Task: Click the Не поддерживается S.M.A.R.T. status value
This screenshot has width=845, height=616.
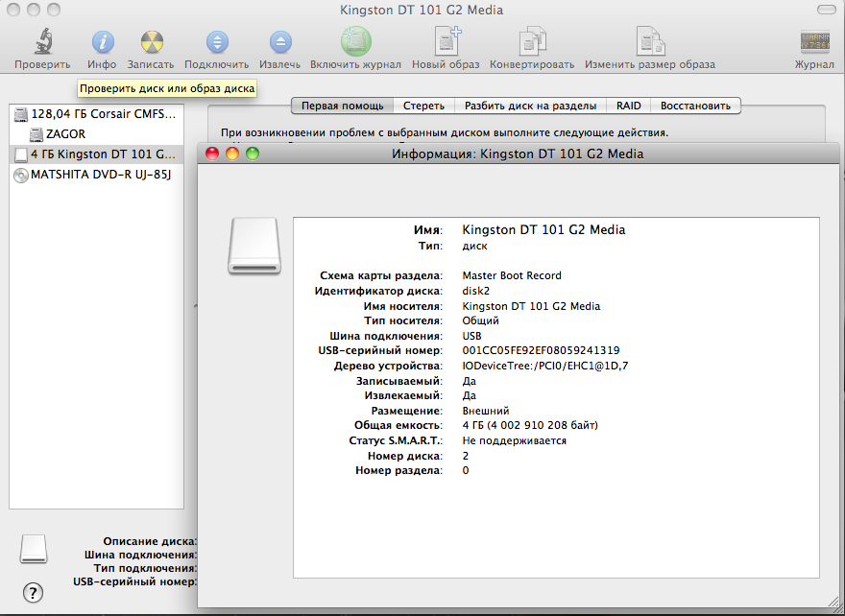Action: (x=514, y=440)
